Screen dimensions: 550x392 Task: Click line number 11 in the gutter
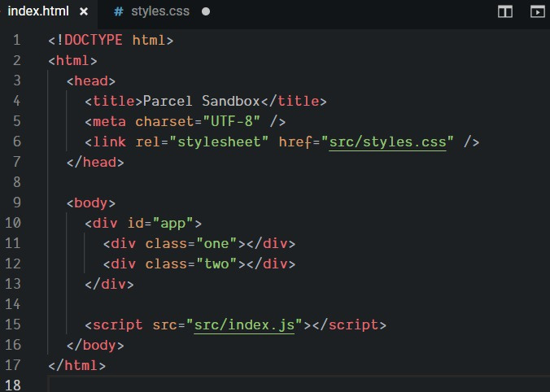coord(13,243)
